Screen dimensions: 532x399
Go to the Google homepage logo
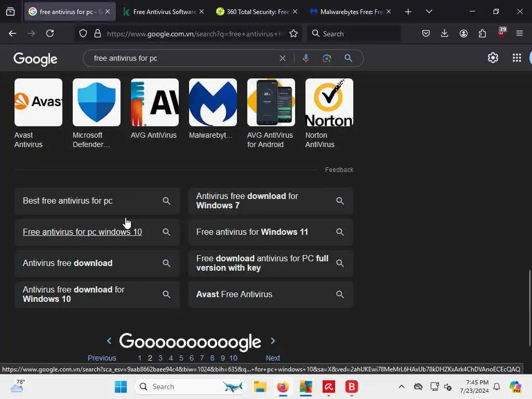[x=35, y=59]
